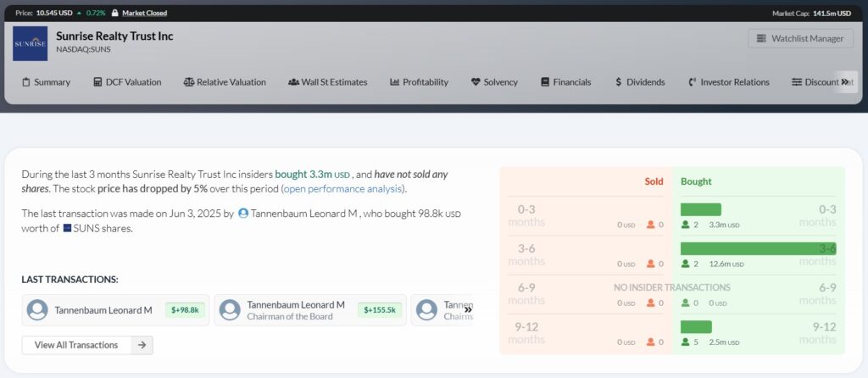
Task: Click the LAST TRANSACTIONS heading
Action: (x=70, y=280)
